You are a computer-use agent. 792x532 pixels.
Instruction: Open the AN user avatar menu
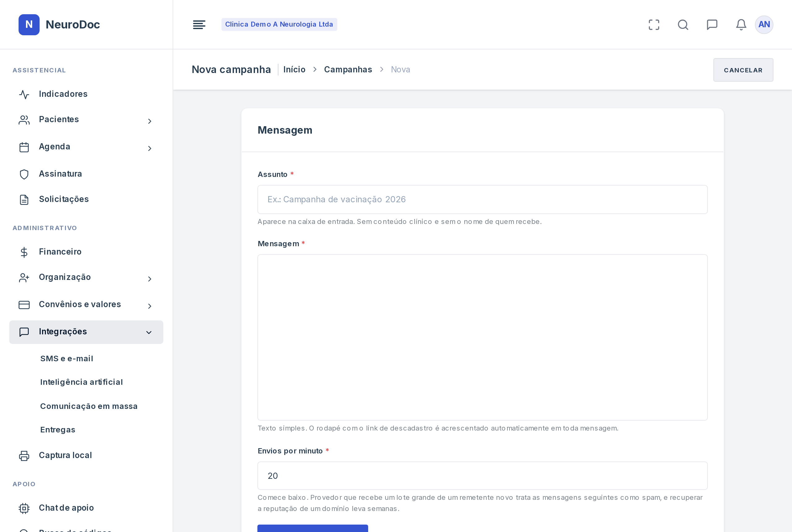coord(764,24)
